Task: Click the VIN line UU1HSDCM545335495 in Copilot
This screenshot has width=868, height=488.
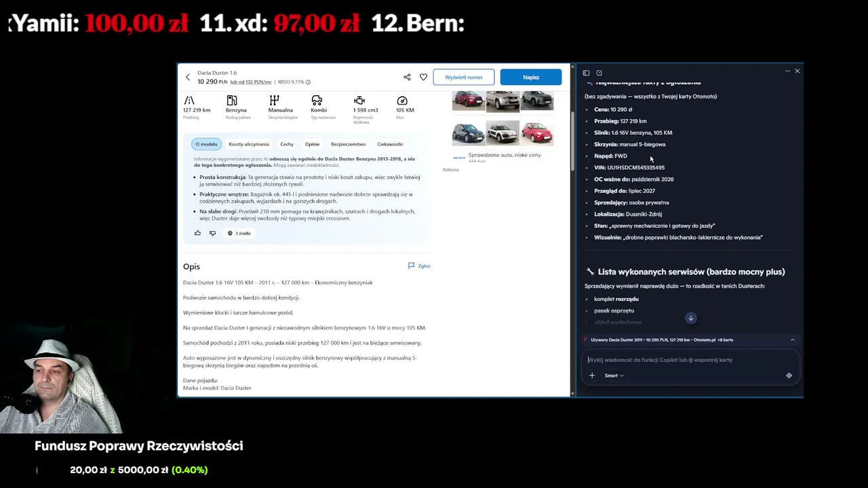Action: pyautogui.click(x=629, y=167)
